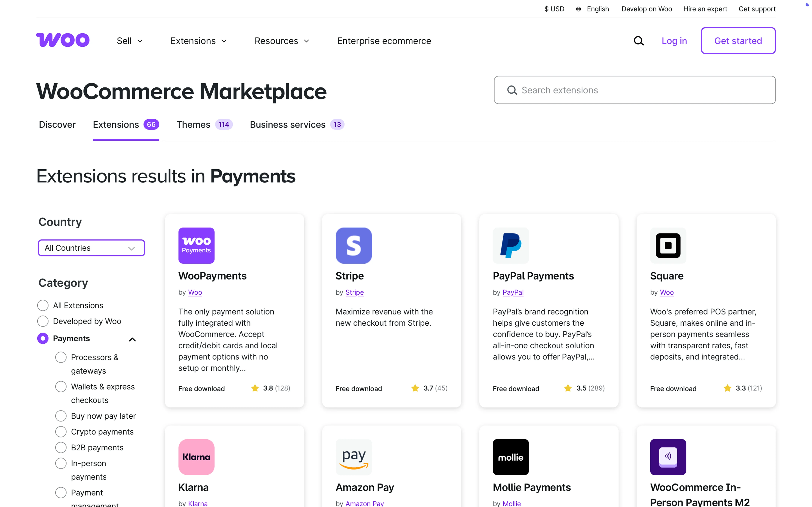Image resolution: width=812 pixels, height=507 pixels.
Task: Open the Square logo icon
Action: pyautogui.click(x=668, y=246)
